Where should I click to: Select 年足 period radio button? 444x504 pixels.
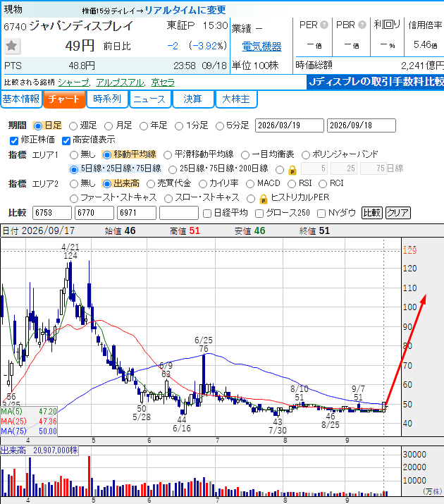[144, 125]
